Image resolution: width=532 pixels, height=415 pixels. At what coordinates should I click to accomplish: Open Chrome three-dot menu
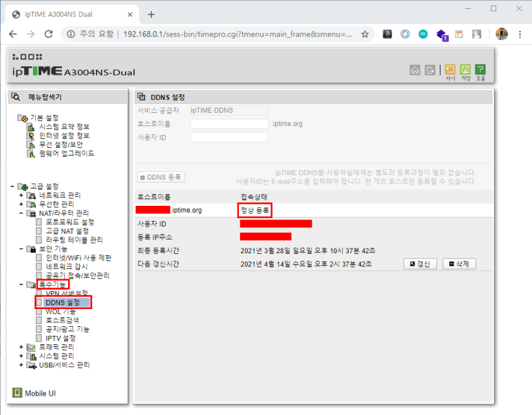click(x=520, y=34)
